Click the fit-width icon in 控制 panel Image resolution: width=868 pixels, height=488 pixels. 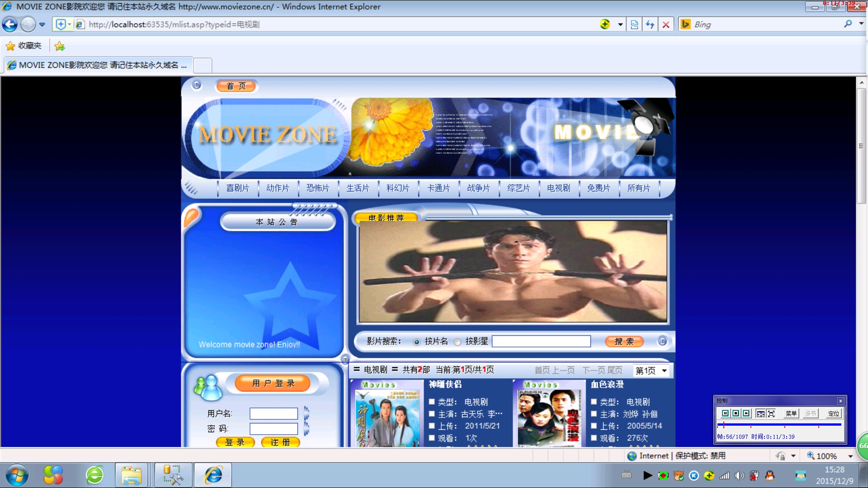pyautogui.click(x=760, y=413)
